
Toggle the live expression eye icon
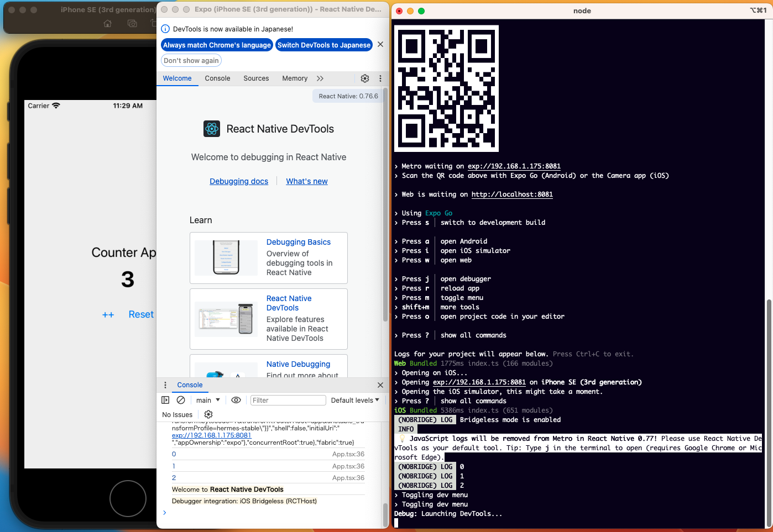coord(236,400)
